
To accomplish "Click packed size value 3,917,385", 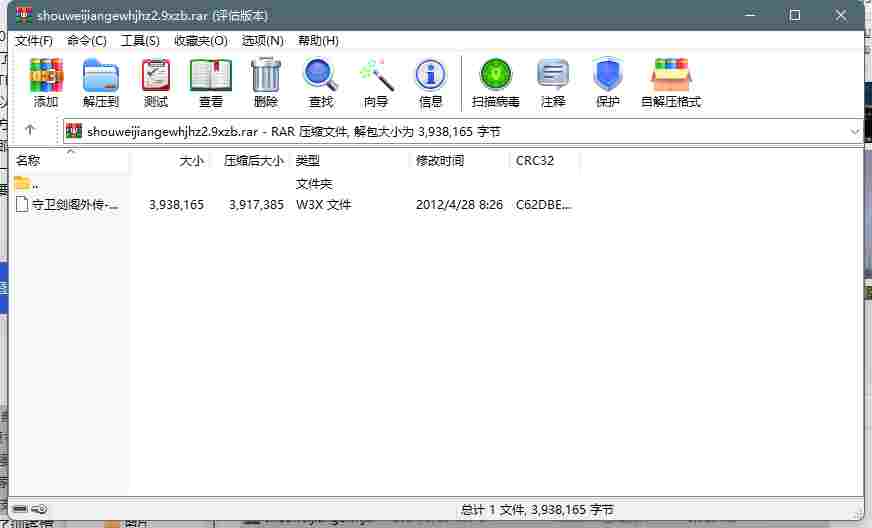I will [x=256, y=205].
